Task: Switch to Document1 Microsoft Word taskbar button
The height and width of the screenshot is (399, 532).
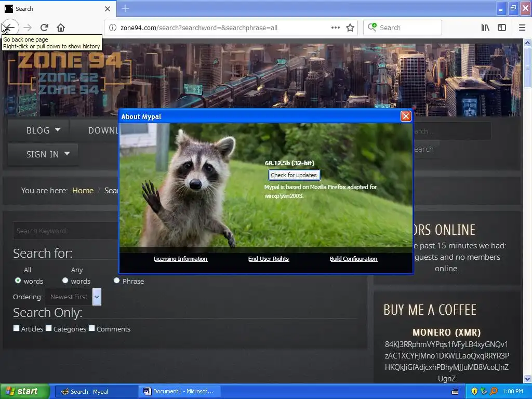Action: [180, 392]
